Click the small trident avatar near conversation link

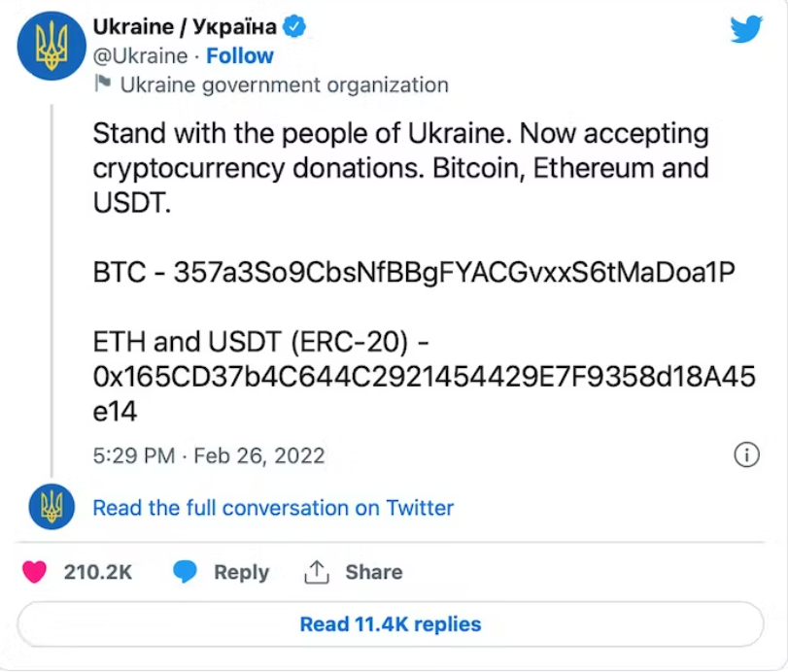click(x=51, y=506)
